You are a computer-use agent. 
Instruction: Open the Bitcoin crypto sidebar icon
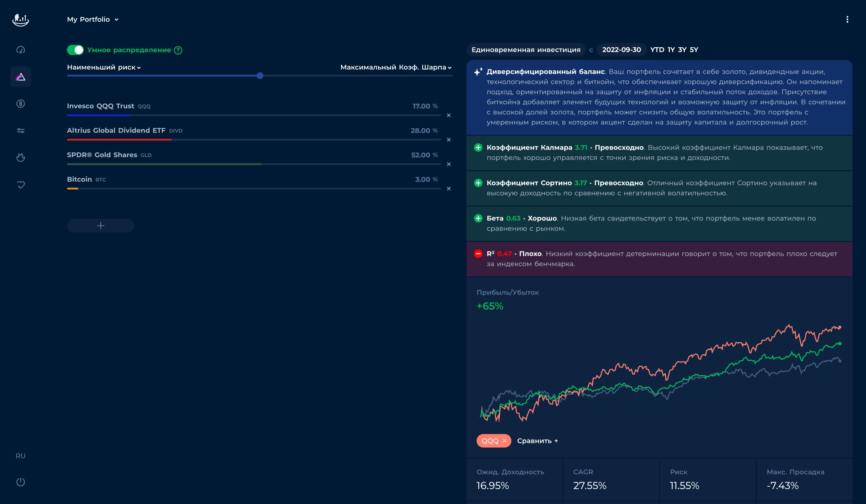coord(21,104)
